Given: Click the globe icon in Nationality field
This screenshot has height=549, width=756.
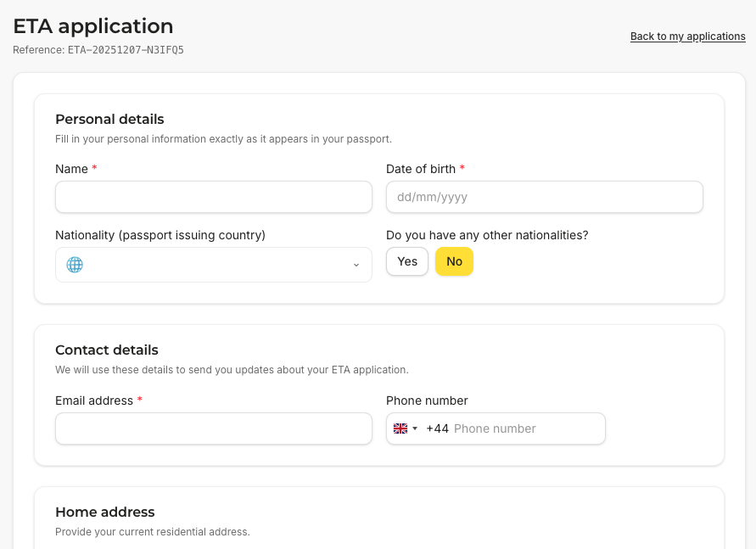Looking at the screenshot, I should pos(75,265).
